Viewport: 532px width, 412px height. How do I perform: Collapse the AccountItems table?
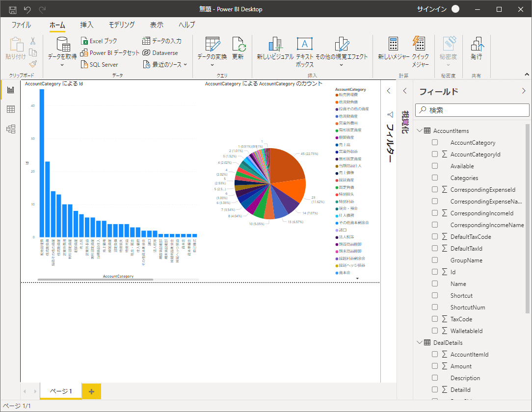[420, 130]
